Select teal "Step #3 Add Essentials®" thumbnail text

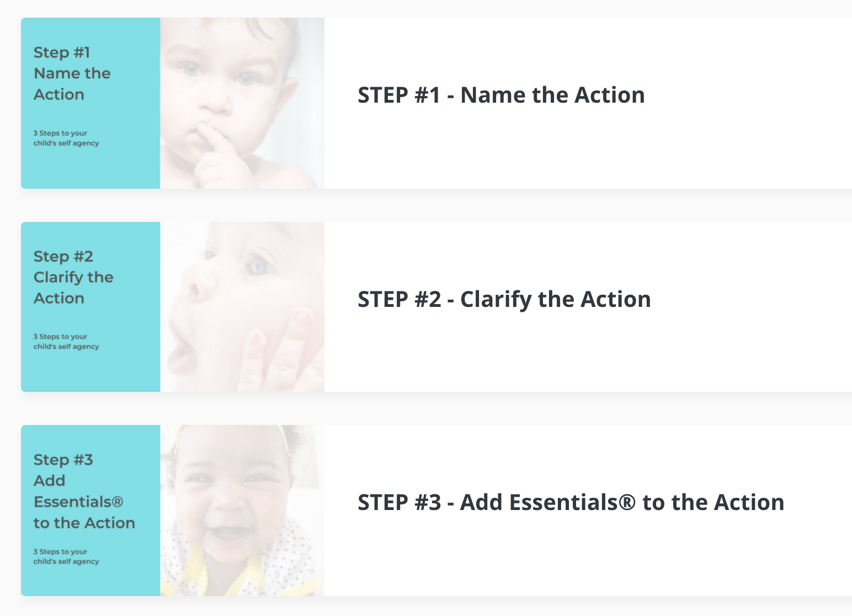click(x=84, y=491)
